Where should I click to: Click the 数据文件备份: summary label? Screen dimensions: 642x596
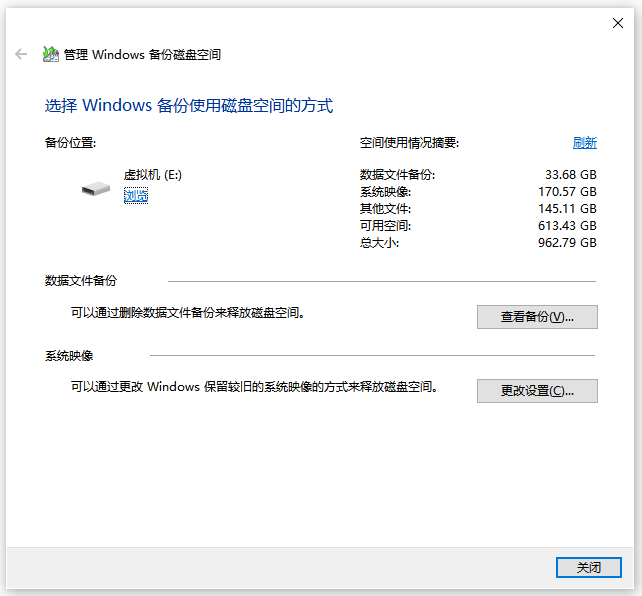(397, 175)
